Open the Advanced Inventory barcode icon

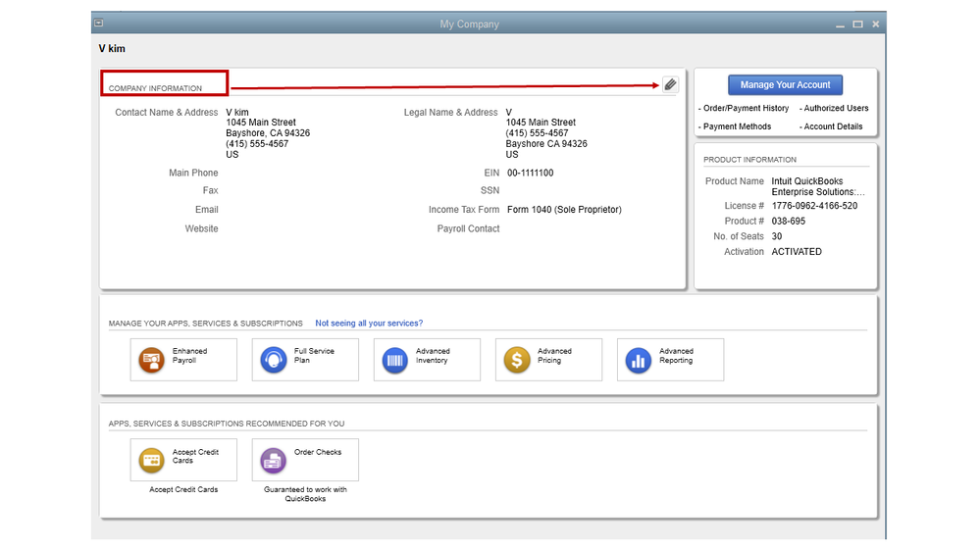[x=395, y=361]
